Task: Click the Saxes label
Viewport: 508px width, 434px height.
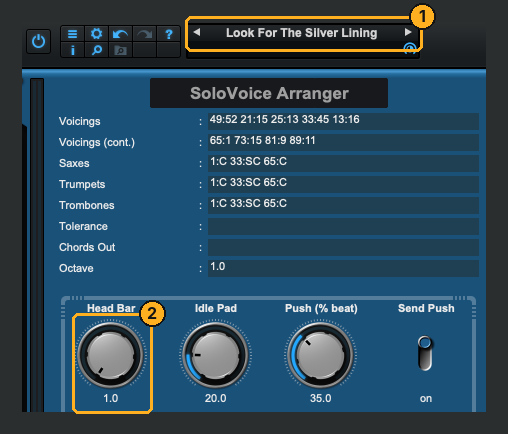Action: (x=74, y=163)
